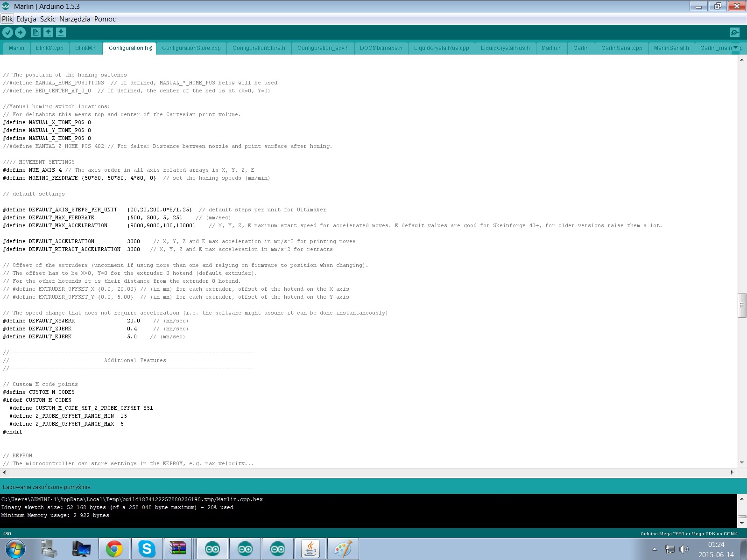Viewport: 747px width, 560px height.
Task: Show hidden system tray icons
Action: point(655,549)
